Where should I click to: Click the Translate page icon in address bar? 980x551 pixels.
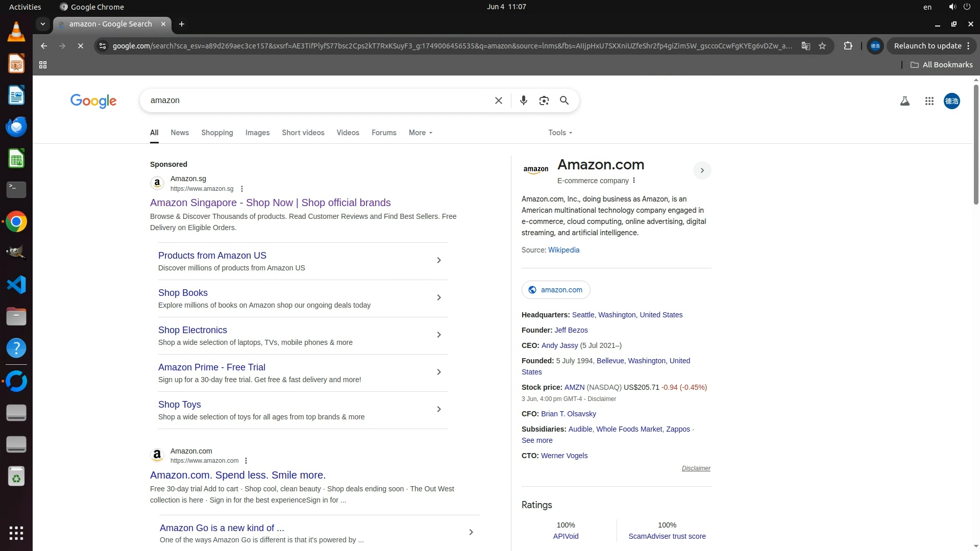(x=805, y=46)
